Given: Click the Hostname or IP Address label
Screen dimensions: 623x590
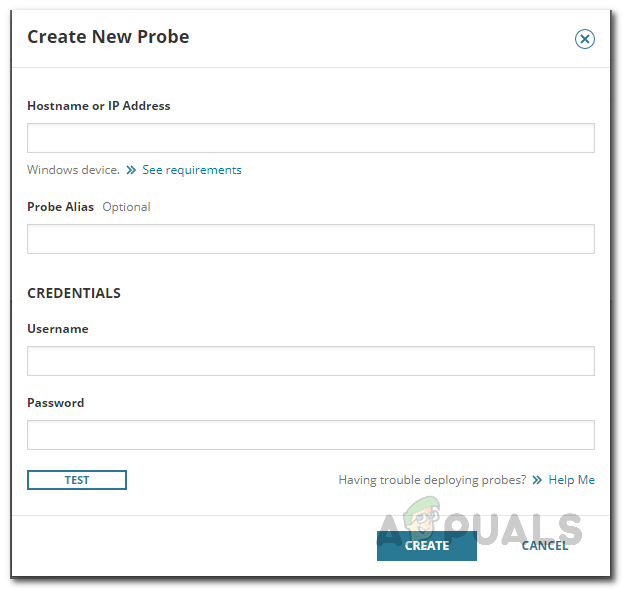Looking at the screenshot, I should 99,106.
